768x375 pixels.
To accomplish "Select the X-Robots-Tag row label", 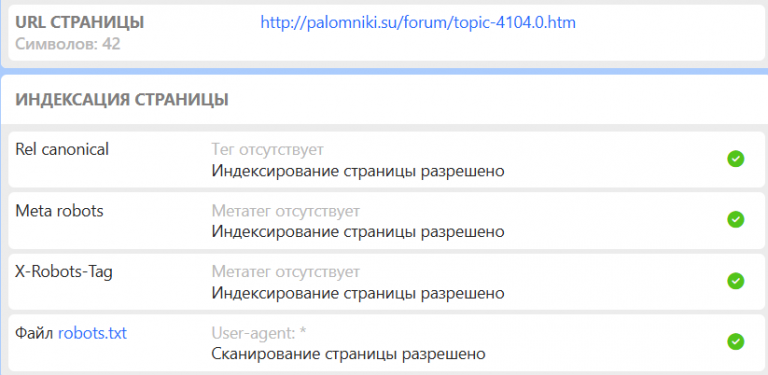I will tap(64, 272).
